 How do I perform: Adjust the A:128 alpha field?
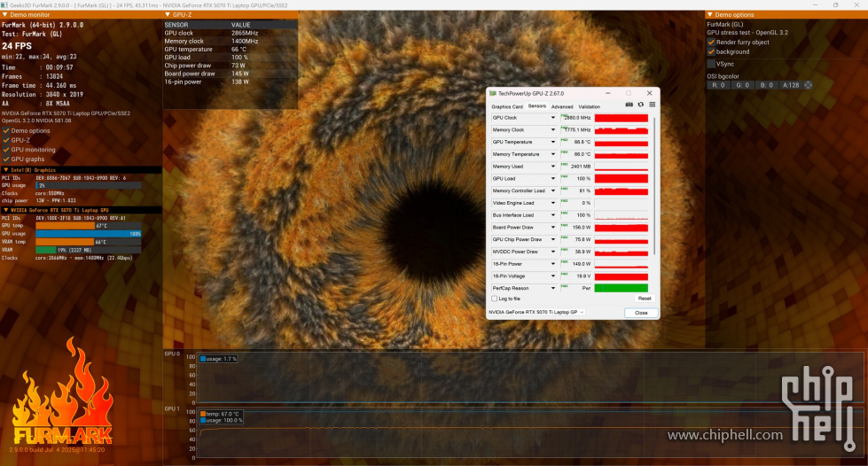tap(791, 85)
